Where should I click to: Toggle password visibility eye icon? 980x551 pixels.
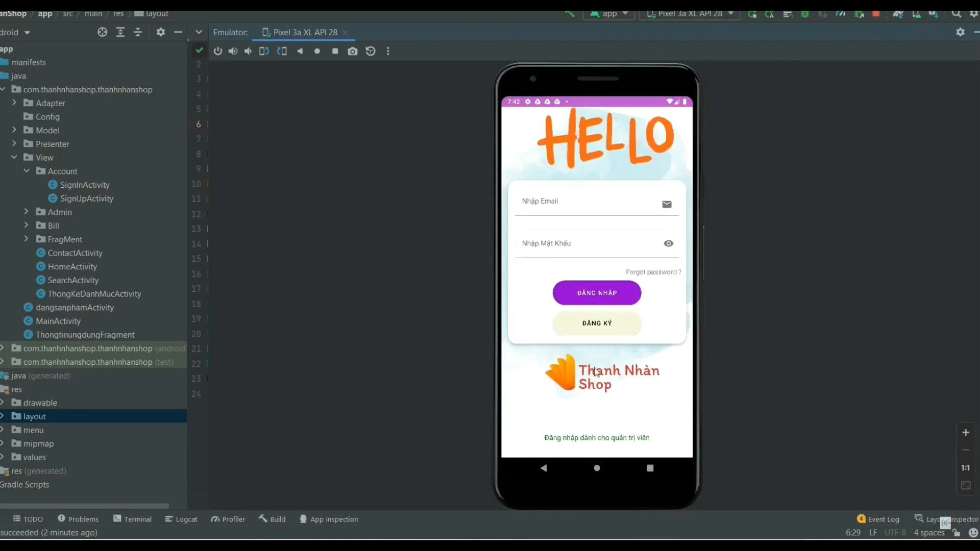coord(669,243)
